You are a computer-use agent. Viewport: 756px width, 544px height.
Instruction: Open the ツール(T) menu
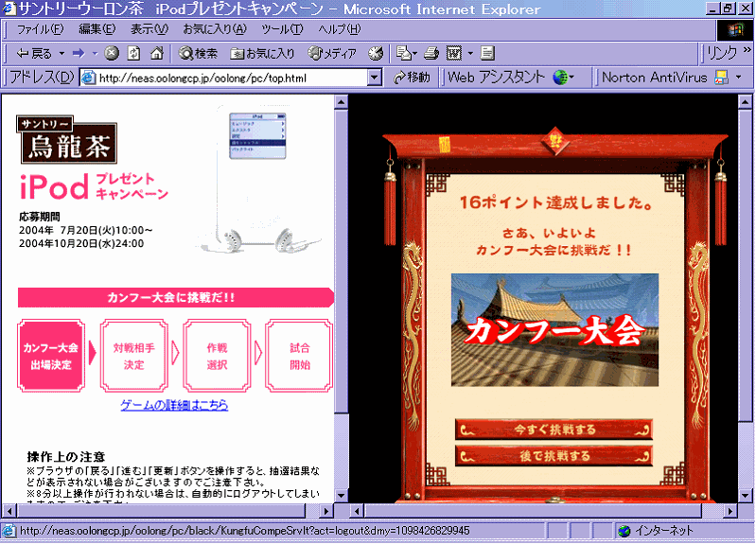coord(282,29)
